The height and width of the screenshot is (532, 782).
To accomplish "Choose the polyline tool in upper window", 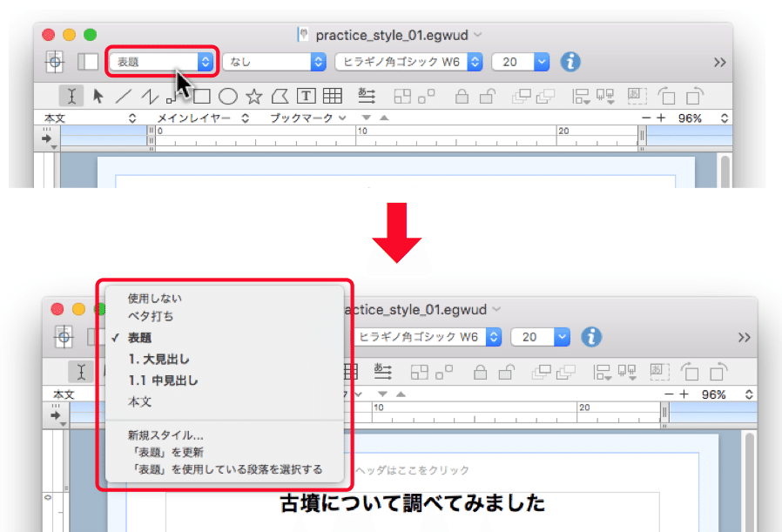I will [150, 97].
